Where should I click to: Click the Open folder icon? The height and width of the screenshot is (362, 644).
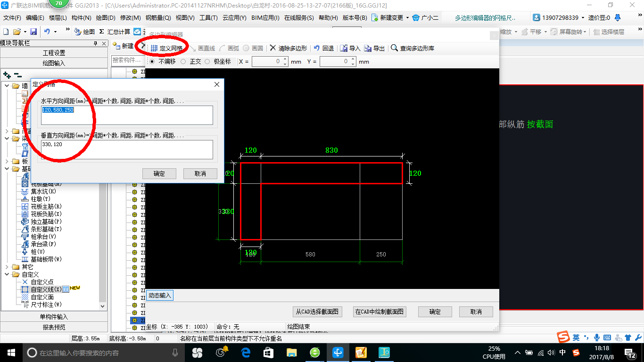coord(17,32)
